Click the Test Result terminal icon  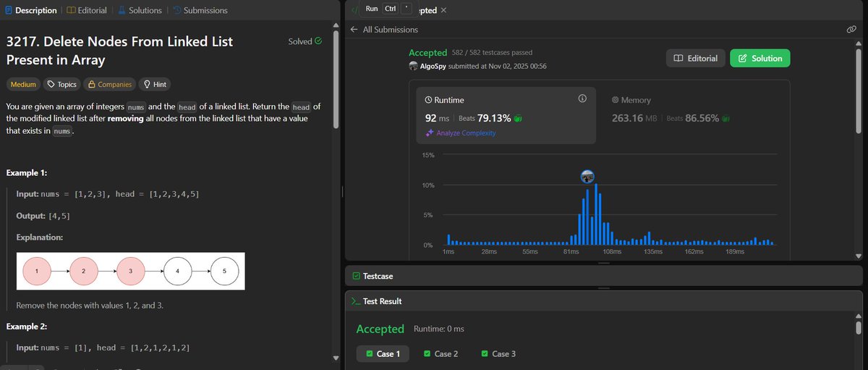tap(355, 300)
